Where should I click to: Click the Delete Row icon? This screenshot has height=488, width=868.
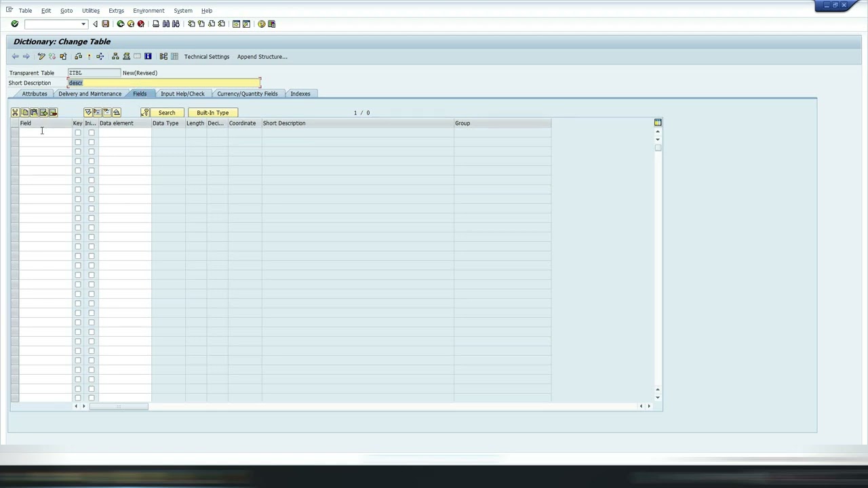53,113
